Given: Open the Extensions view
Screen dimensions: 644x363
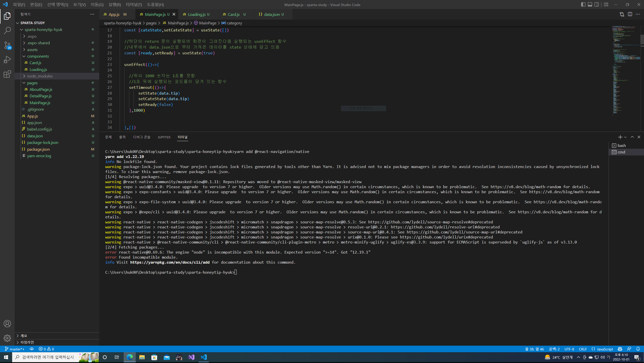Looking at the screenshot, I should click(x=7, y=74).
